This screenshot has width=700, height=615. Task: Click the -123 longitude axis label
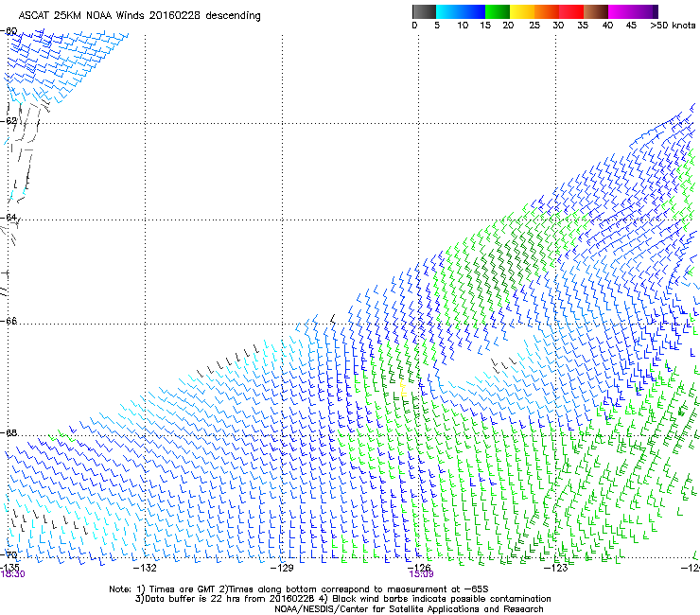[555, 568]
